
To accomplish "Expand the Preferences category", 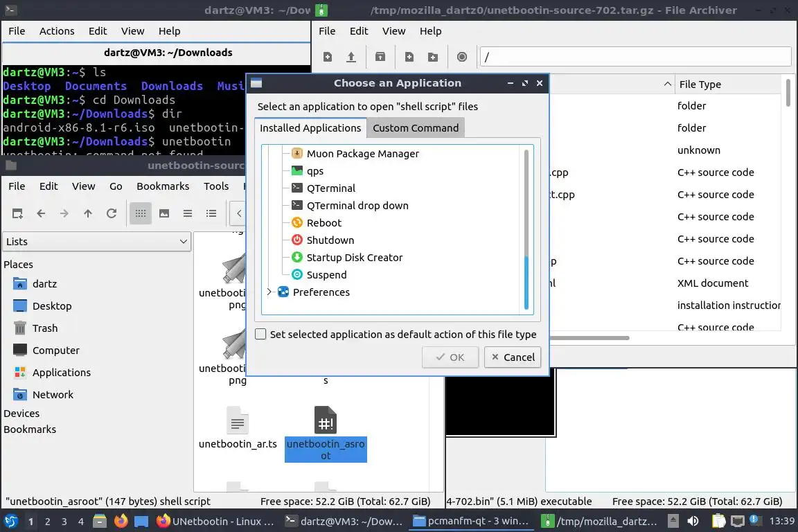I will 269,292.
